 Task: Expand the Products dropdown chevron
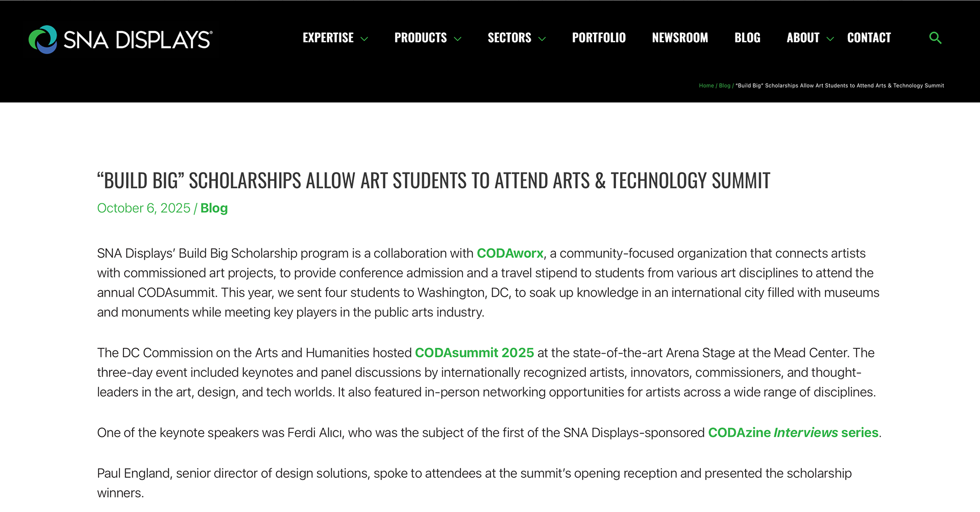(458, 39)
